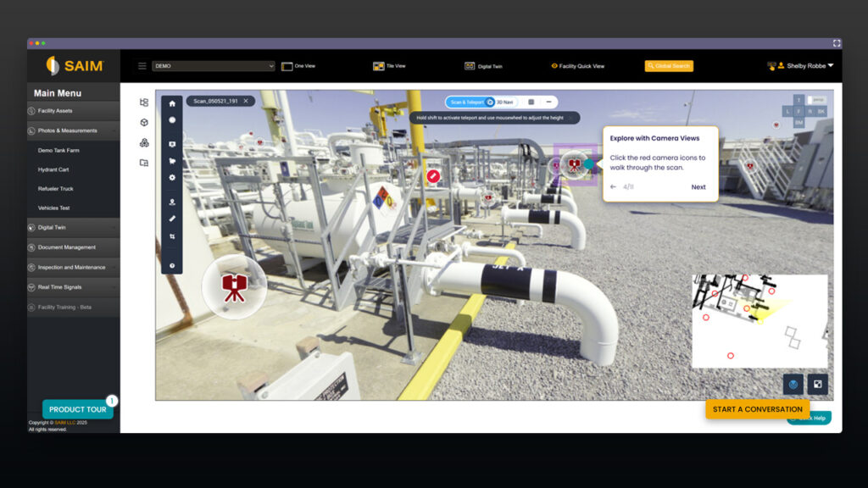Click the START A CONVERSATION button

(757, 409)
